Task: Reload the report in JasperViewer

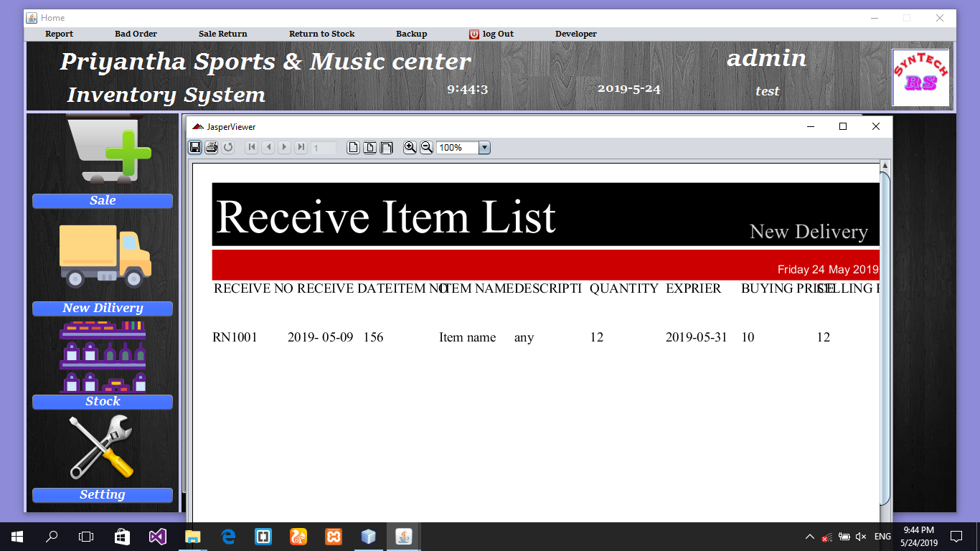Action: point(227,147)
